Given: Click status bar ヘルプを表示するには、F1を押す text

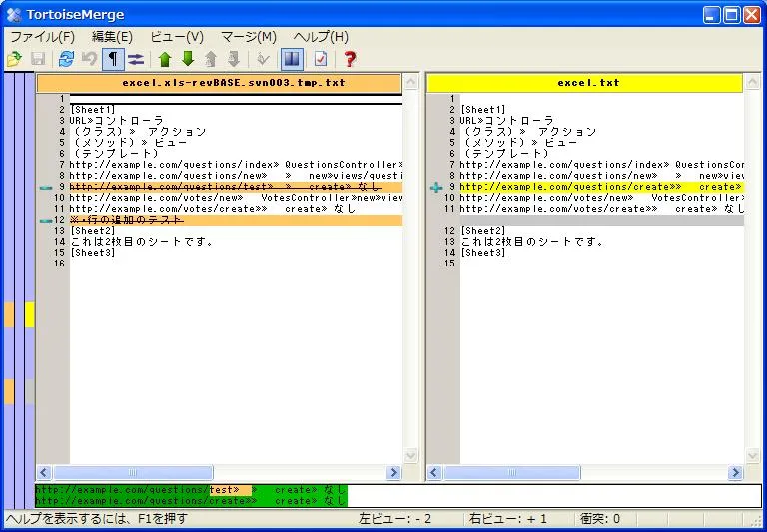Looking at the screenshot, I should (x=96, y=519).
